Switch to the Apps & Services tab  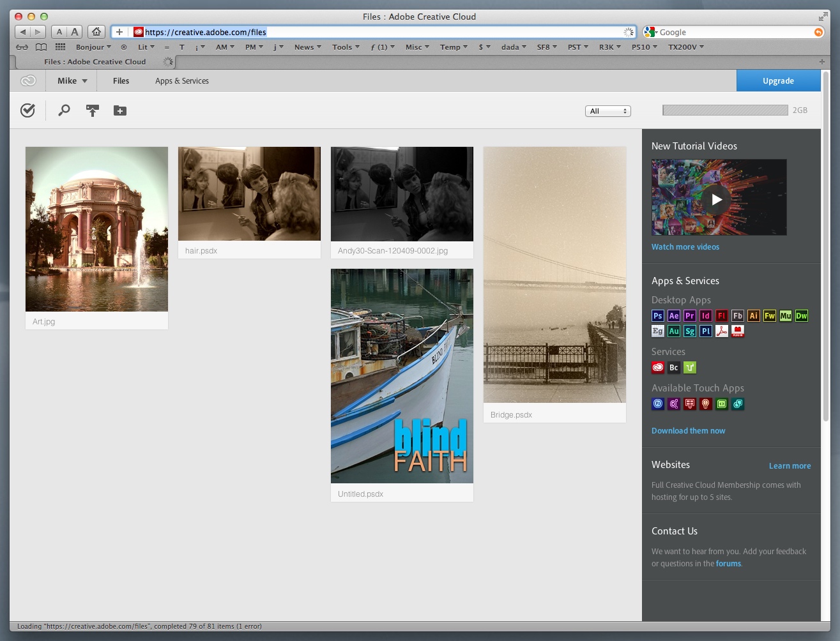[182, 81]
